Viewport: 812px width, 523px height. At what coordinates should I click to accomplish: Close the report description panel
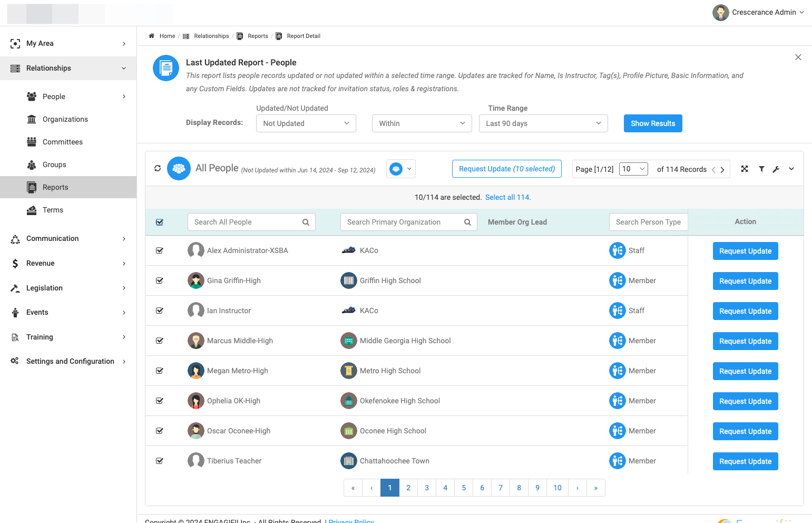point(798,57)
